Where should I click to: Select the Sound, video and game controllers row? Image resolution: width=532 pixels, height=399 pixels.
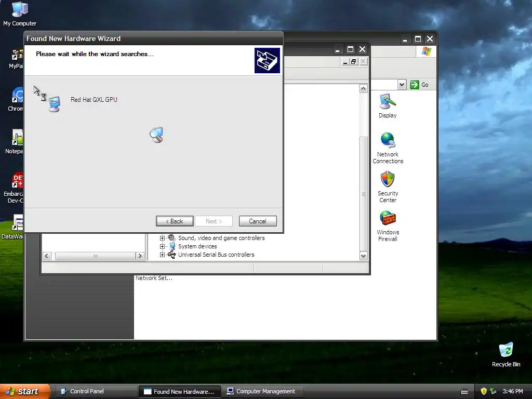[221, 238]
